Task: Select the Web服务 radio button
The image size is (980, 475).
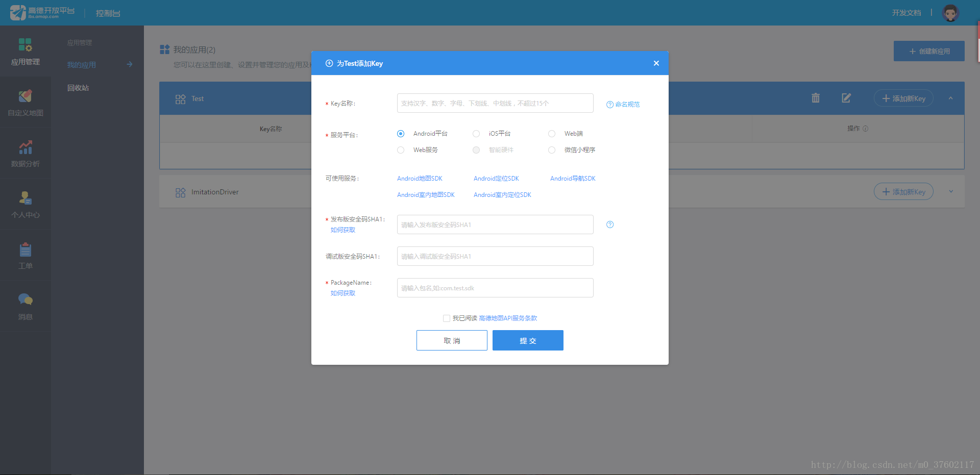Action: point(401,150)
